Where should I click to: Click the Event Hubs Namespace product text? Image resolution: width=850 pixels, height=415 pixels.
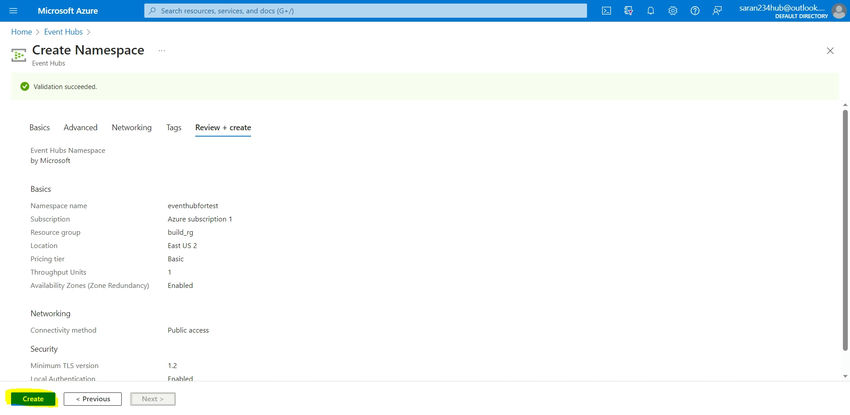[68, 150]
